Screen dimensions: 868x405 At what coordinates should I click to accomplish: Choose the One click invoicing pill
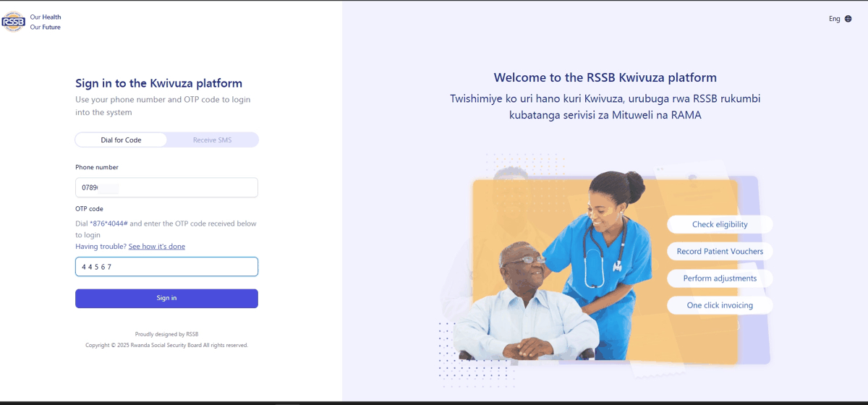720,305
